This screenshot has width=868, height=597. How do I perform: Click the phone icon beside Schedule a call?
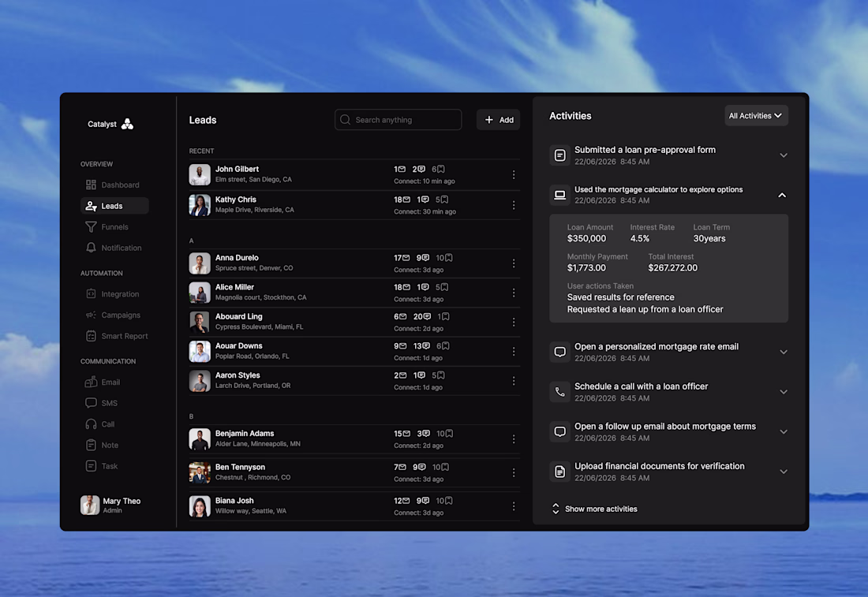pos(559,392)
